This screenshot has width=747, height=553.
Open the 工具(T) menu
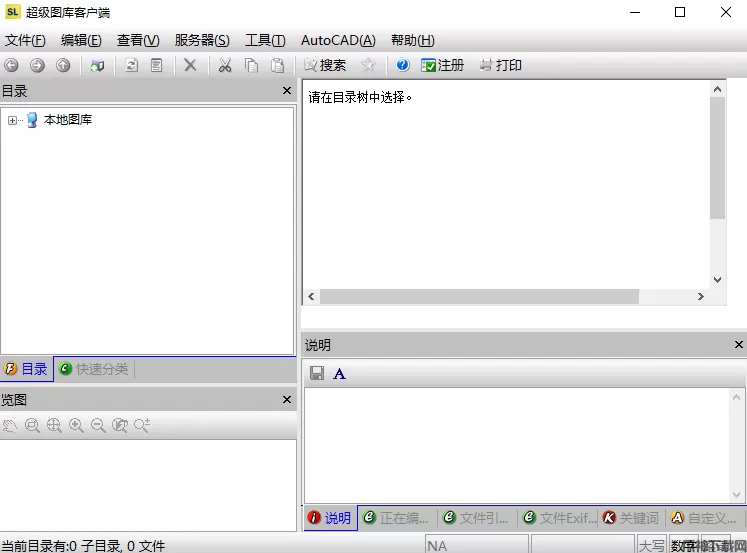tap(265, 40)
